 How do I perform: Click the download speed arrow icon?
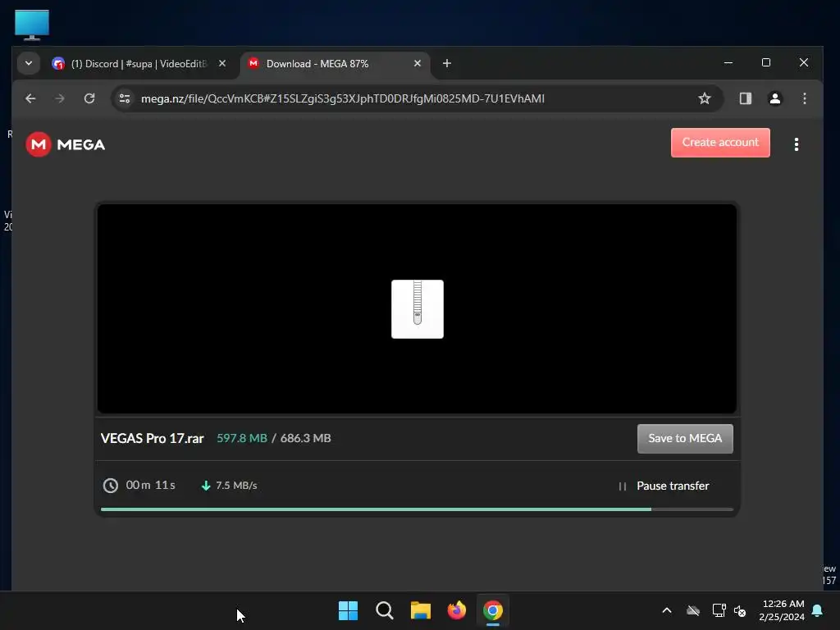pyautogui.click(x=205, y=486)
